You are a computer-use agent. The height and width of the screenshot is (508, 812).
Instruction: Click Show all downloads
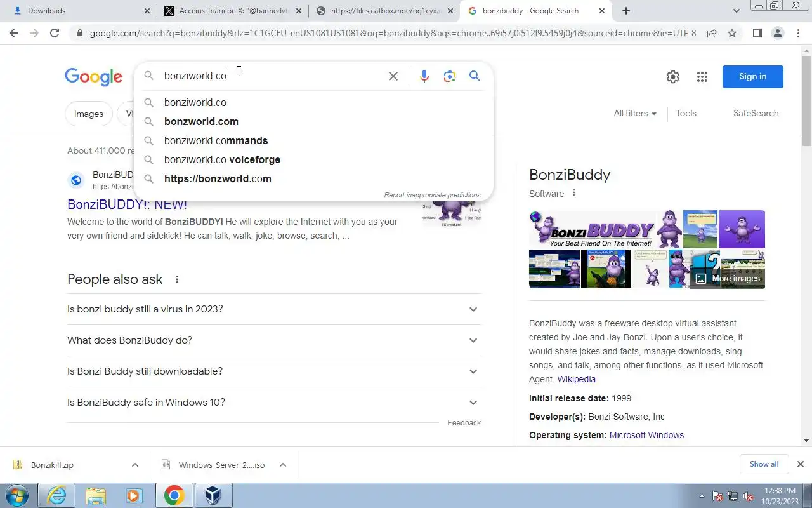pyautogui.click(x=764, y=464)
